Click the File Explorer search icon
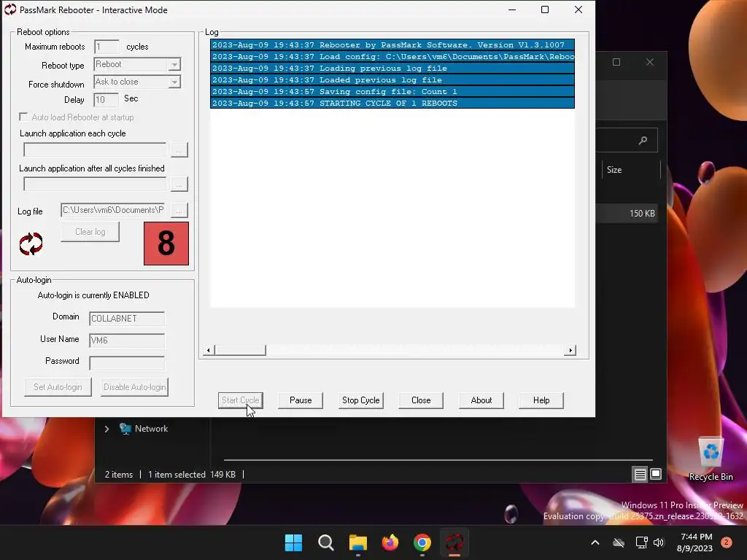Screen dimensions: 747x560 [643, 140]
